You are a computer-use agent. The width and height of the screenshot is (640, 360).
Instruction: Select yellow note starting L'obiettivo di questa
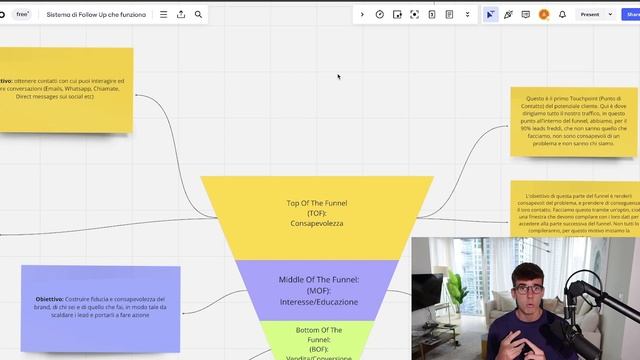pyautogui.click(x=575, y=209)
